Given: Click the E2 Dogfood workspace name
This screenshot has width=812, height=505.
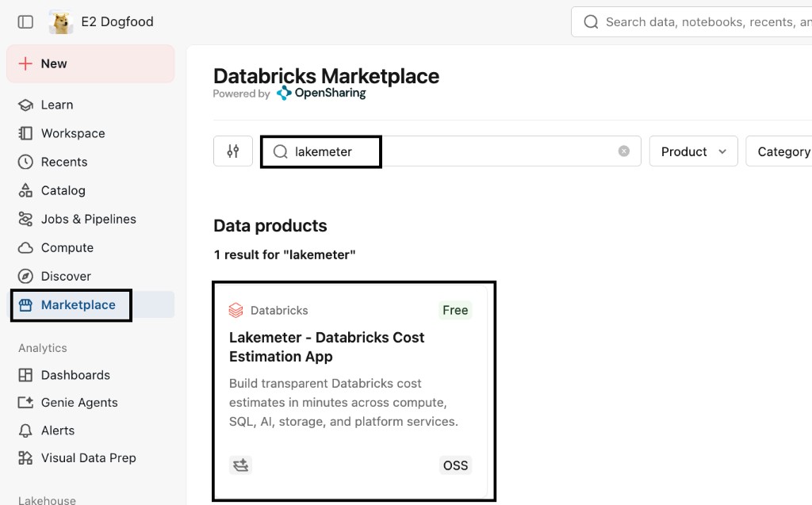Looking at the screenshot, I should click(117, 21).
